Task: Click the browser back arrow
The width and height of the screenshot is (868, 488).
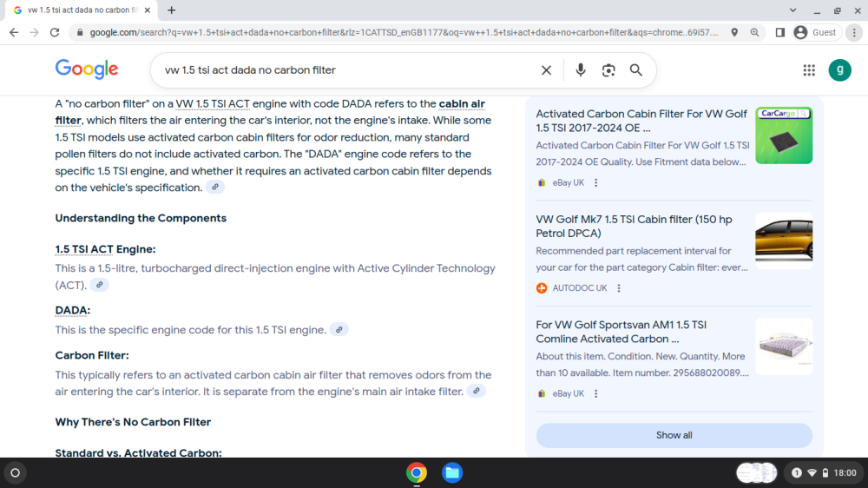Action: point(14,33)
